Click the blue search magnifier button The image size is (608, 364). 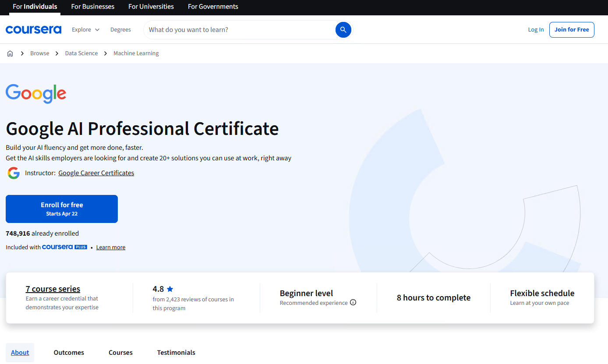(343, 30)
